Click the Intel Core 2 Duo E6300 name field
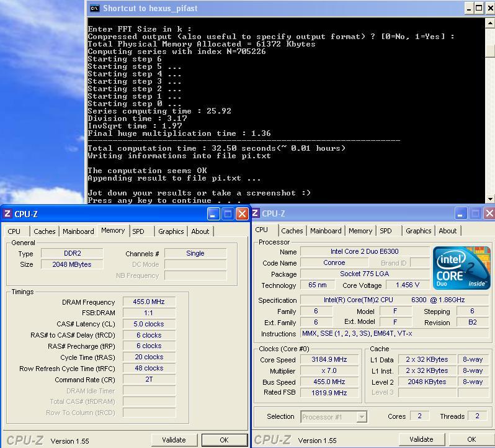 365,251
